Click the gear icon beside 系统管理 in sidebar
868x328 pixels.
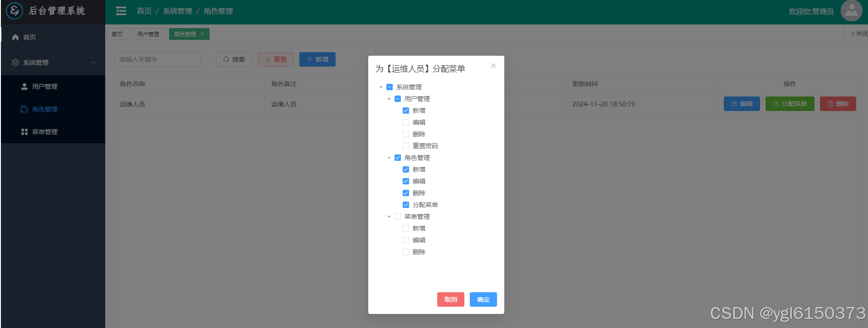coord(15,63)
